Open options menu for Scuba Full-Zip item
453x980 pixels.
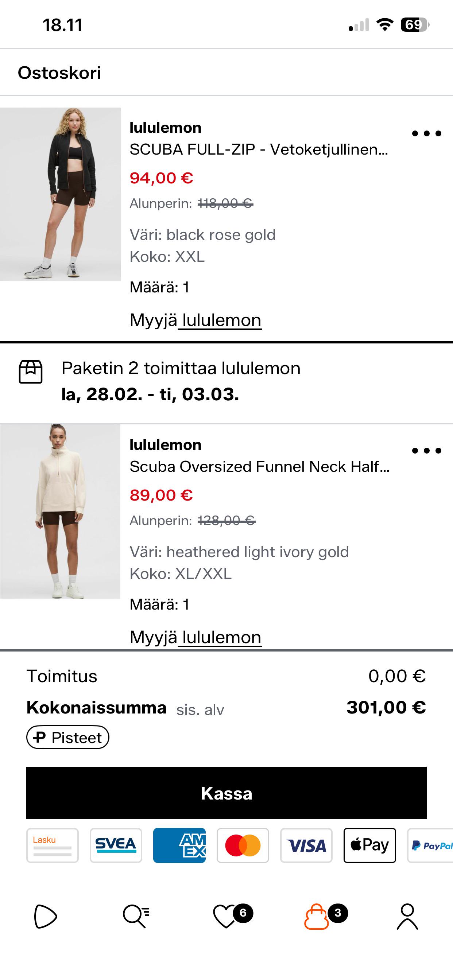426,133
